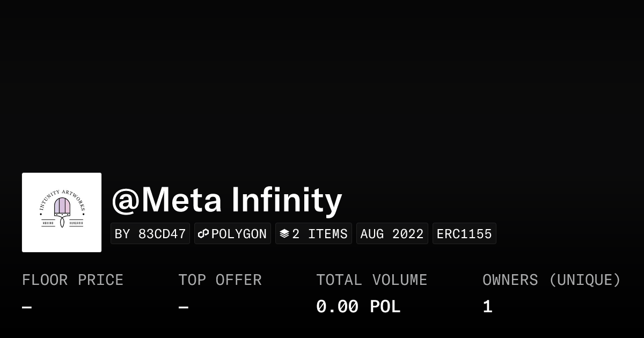Click the (UNIQUE) qualifier text
The height and width of the screenshot is (338, 644).
[x=584, y=280]
